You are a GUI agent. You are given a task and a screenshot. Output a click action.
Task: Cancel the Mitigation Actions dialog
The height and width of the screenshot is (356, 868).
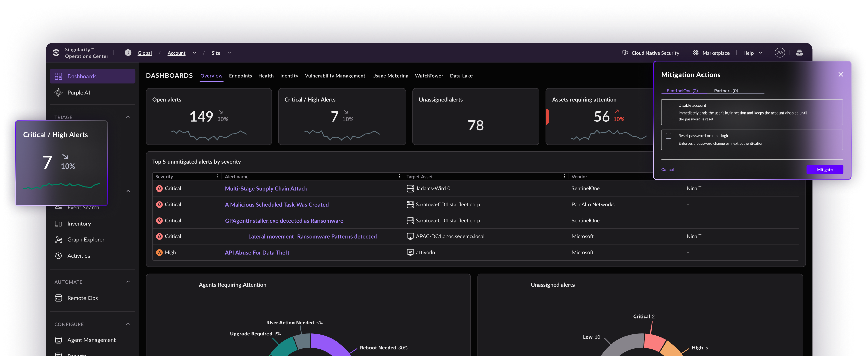coord(667,170)
